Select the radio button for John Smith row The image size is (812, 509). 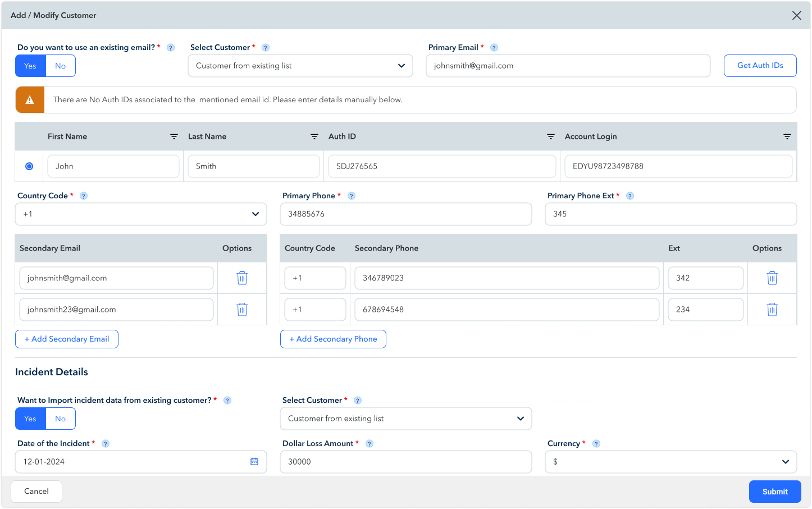pyautogui.click(x=29, y=166)
